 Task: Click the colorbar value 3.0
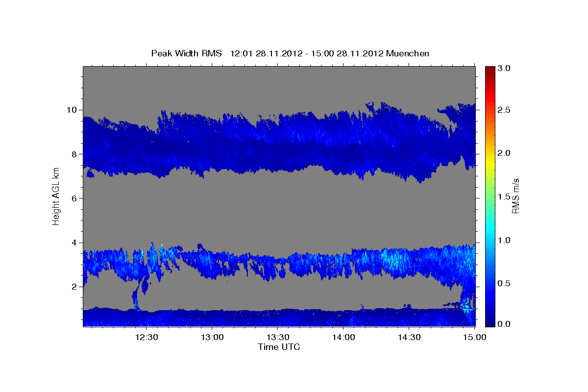504,68
